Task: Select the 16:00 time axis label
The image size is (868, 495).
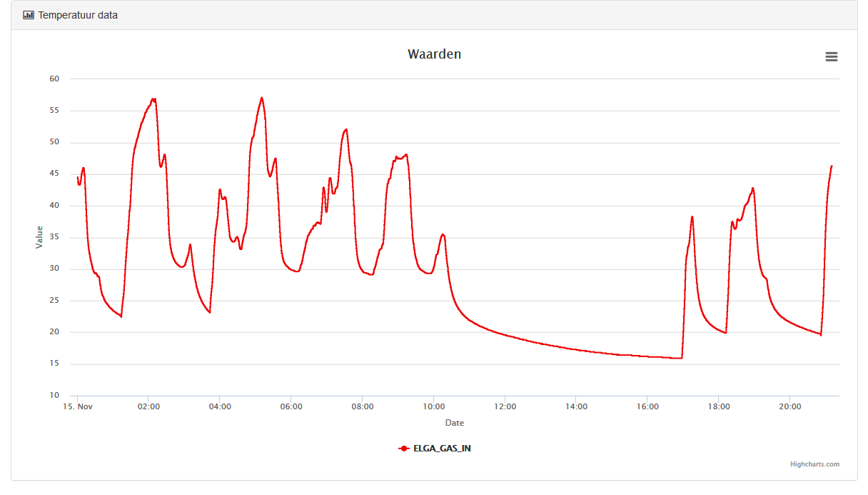Action: [x=647, y=407]
